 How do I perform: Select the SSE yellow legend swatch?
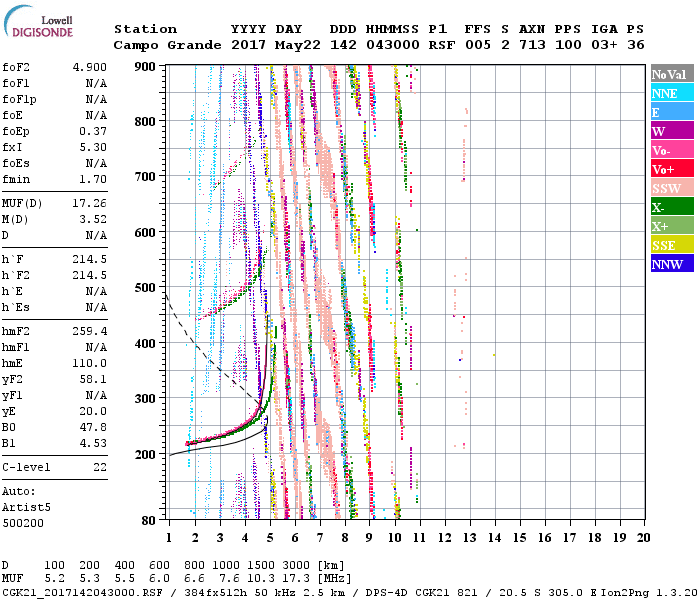pos(672,245)
